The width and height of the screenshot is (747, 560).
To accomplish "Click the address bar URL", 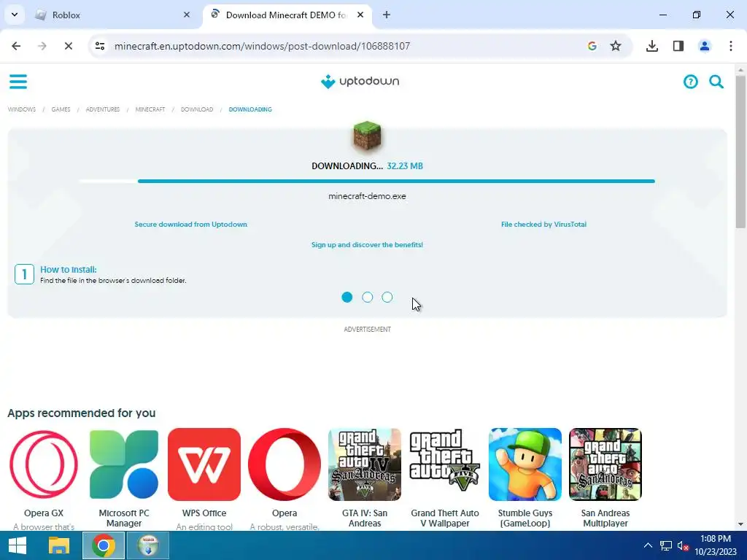I will click(262, 46).
